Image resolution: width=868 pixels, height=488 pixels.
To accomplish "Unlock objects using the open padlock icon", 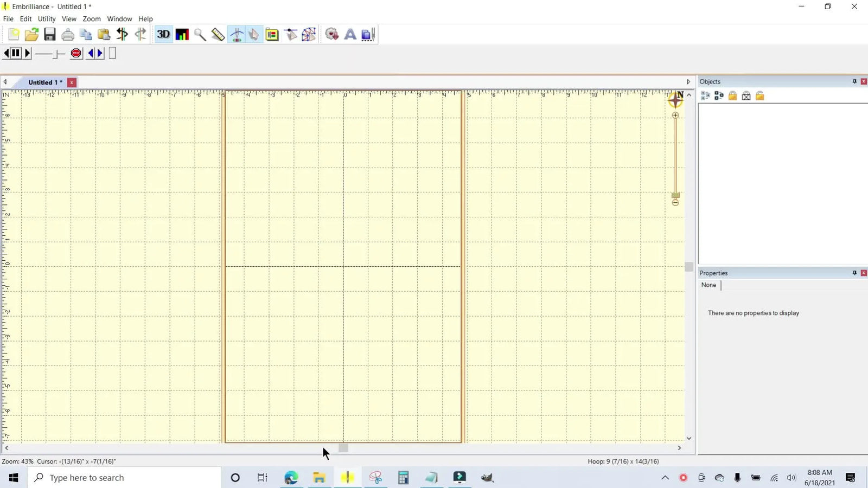I will click(759, 96).
